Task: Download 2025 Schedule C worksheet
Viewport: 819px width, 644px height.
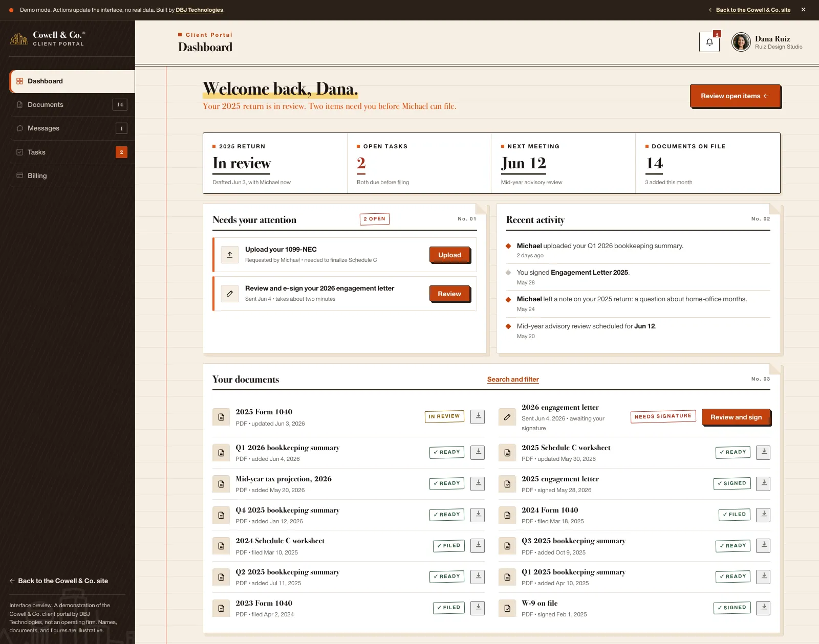Action: tap(763, 452)
